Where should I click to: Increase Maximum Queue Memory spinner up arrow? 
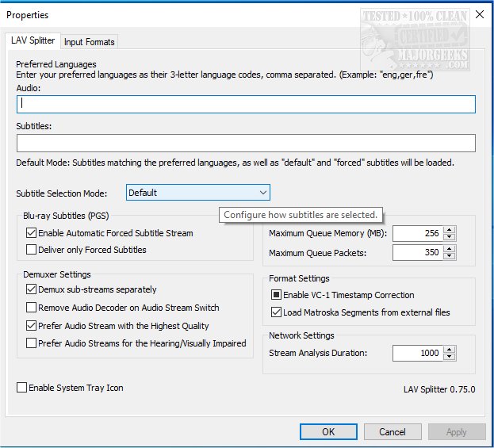(450, 230)
